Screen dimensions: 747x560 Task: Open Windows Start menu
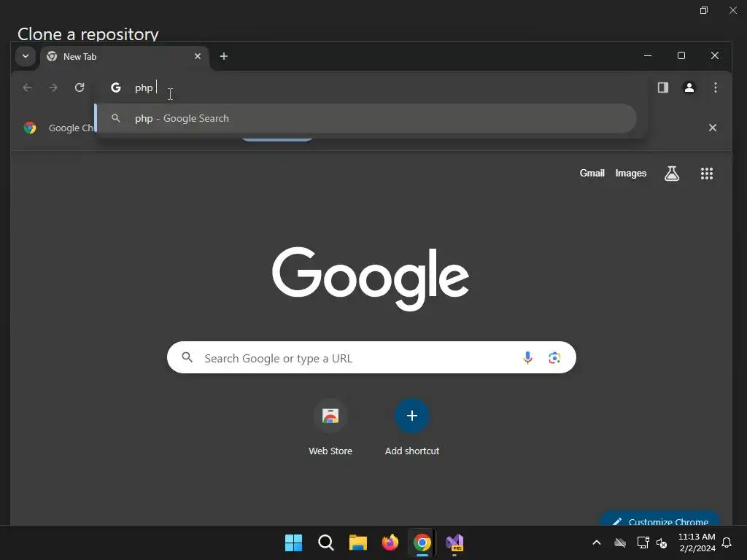pos(293,542)
